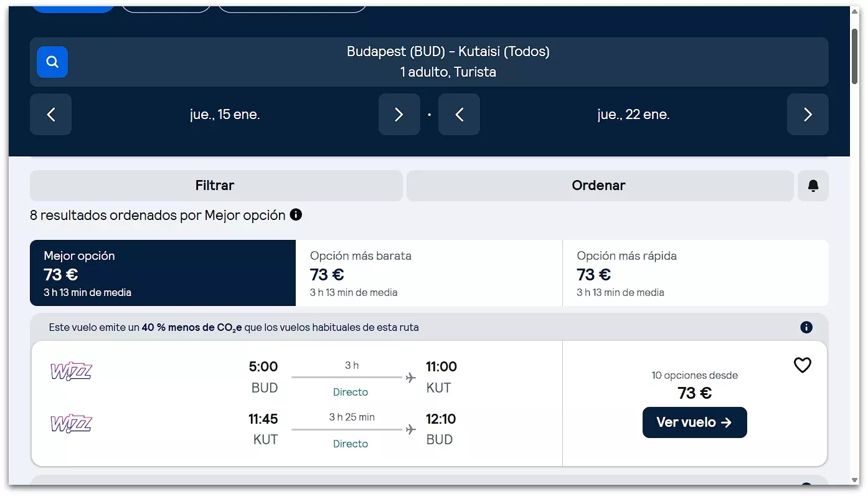868x496 pixels.
Task: Click the return Wizz airline logo
Action: click(x=71, y=424)
